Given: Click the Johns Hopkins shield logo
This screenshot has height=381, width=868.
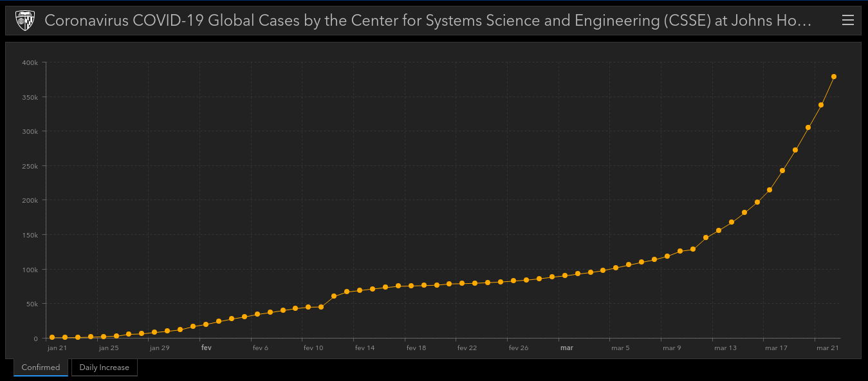Looking at the screenshot, I should point(24,21).
